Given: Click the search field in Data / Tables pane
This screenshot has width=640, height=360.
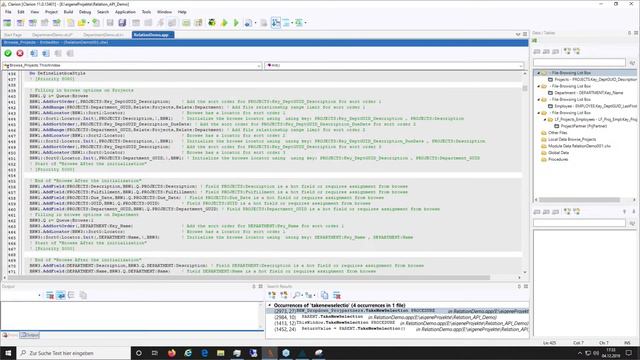Looking at the screenshot, I should 579,62.
